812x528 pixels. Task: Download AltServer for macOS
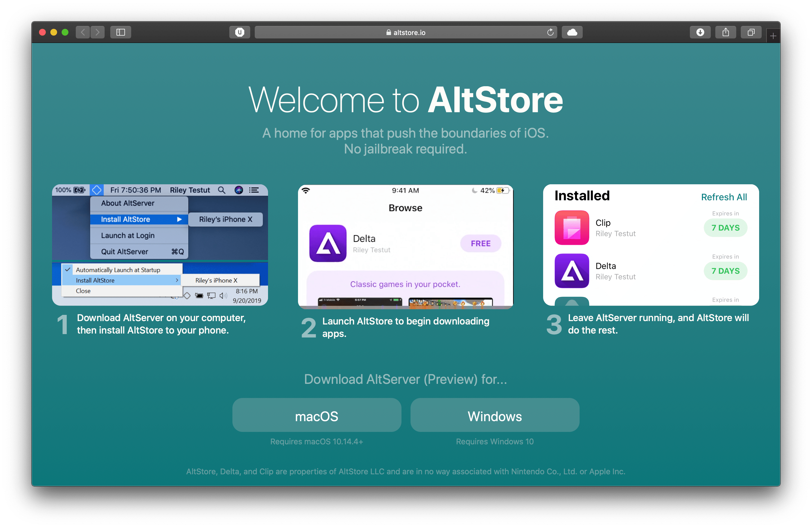317,415
